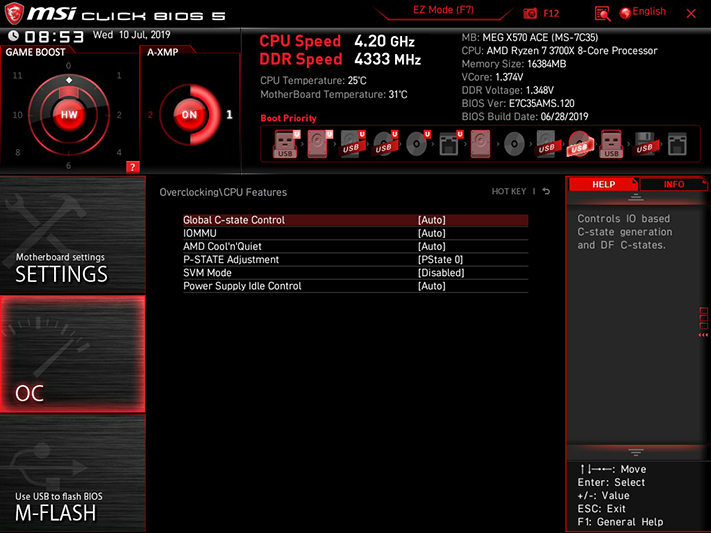The height and width of the screenshot is (533, 711).
Task: Select the legacy hard disk boot icon without U badge
Action: [x=481, y=144]
